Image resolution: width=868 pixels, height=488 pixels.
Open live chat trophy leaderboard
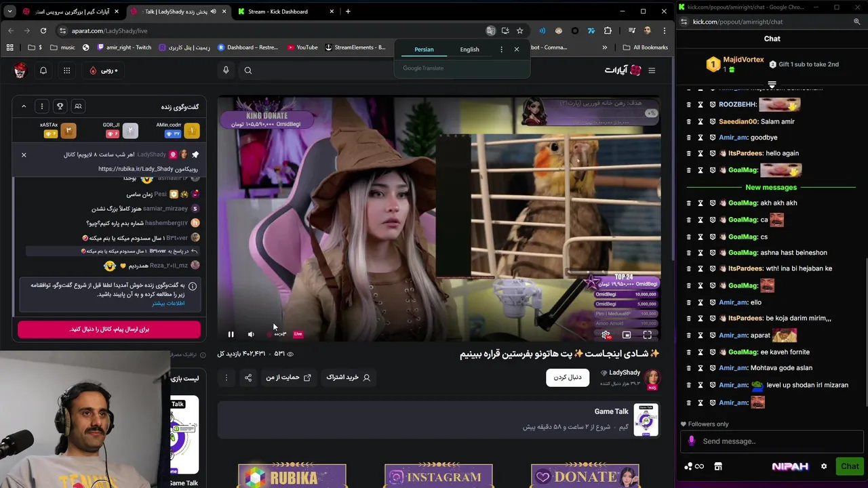pyautogui.click(x=60, y=106)
